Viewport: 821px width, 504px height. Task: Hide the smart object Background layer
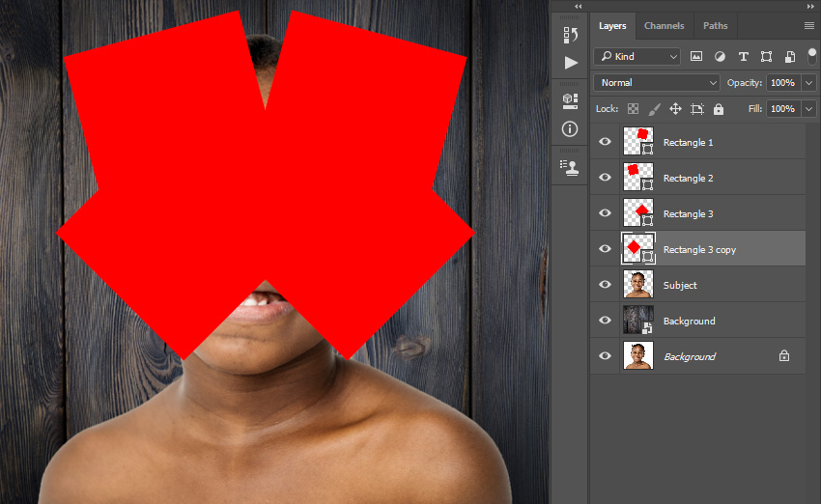click(605, 320)
